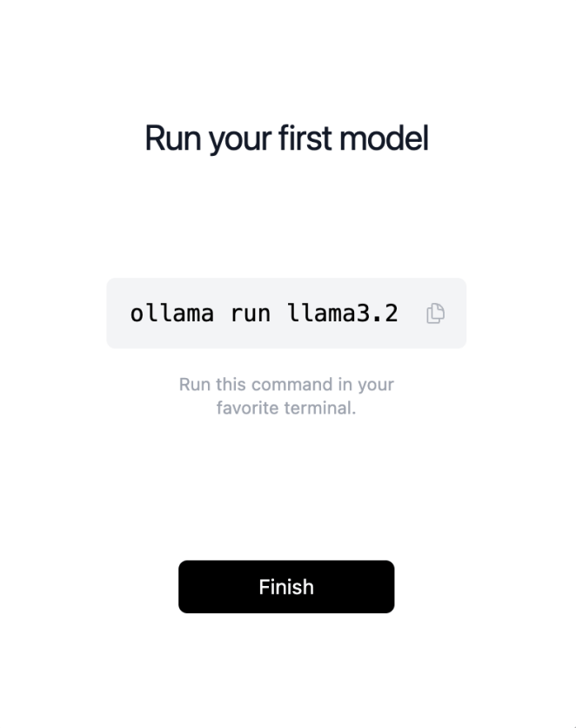Click the word 'first' in the heading
Viewport: 576px width, 728px height.
point(305,139)
